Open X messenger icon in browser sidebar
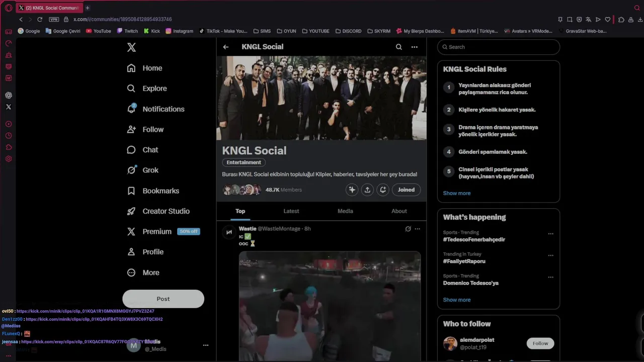The height and width of the screenshot is (362, 644). coord(9,107)
